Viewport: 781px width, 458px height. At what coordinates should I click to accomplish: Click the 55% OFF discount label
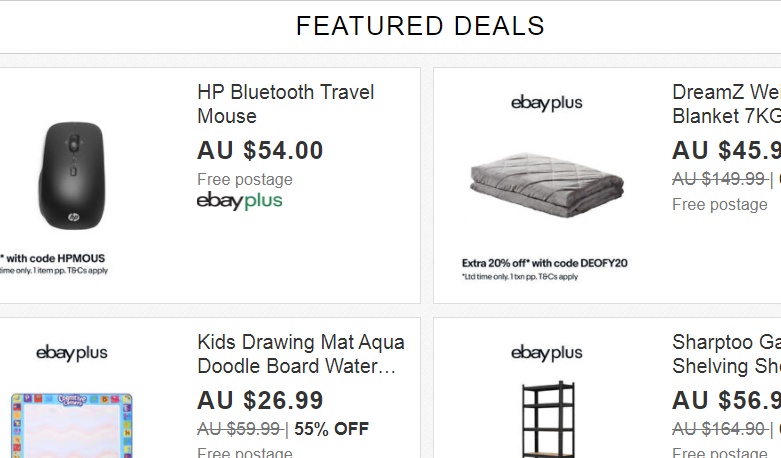[331, 429]
